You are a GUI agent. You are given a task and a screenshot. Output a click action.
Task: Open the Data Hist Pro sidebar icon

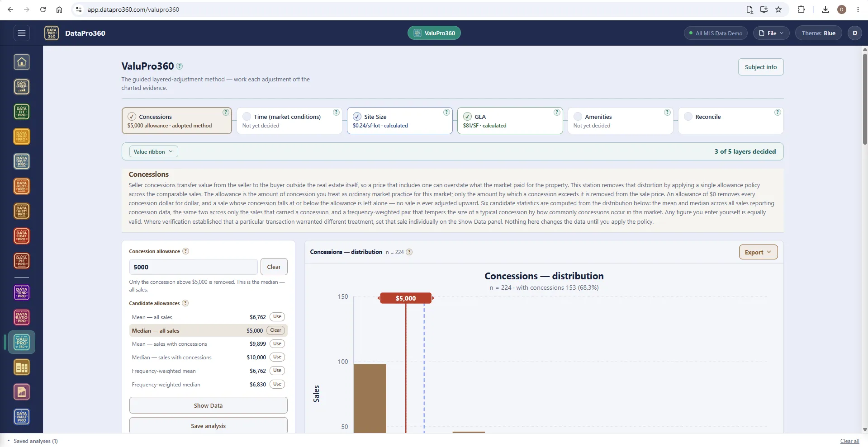coord(22,211)
